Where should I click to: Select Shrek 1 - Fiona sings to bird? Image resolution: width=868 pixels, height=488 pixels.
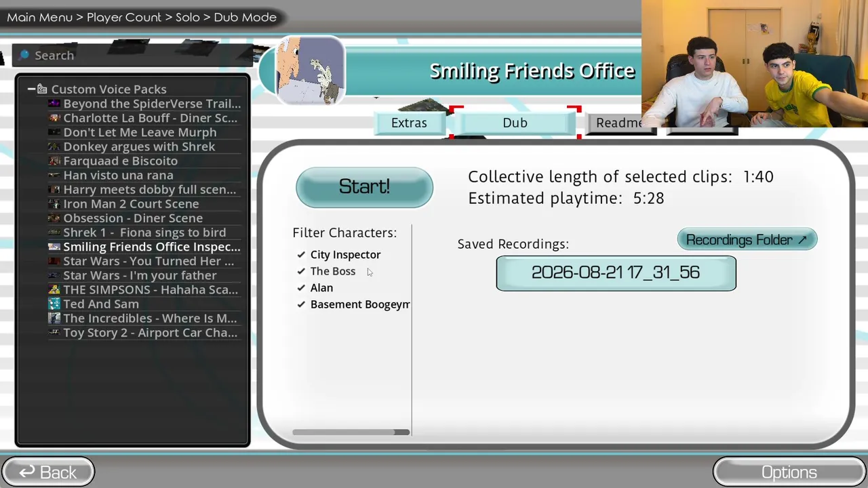click(x=144, y=232)
